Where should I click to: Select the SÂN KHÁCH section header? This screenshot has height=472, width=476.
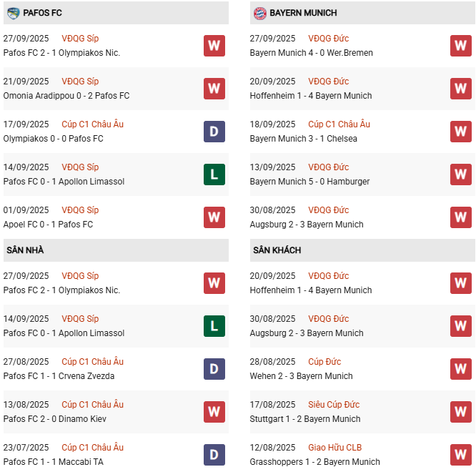[277, 250]
